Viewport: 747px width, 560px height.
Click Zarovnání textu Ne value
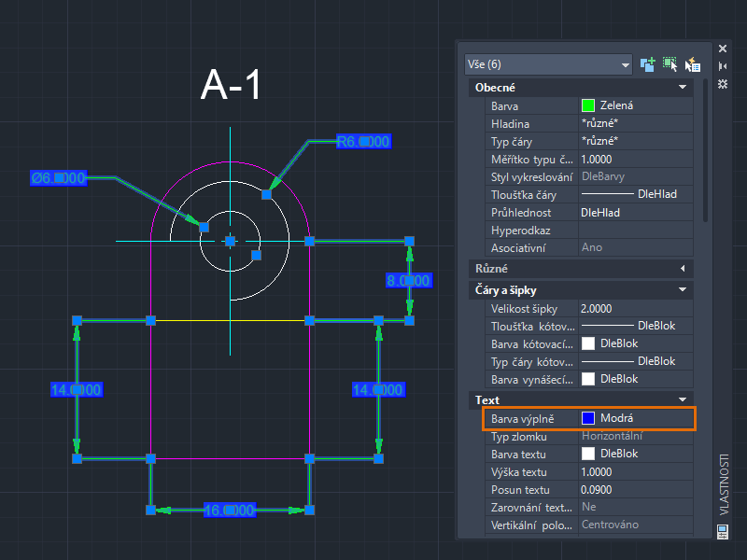[x=636, y=507]
